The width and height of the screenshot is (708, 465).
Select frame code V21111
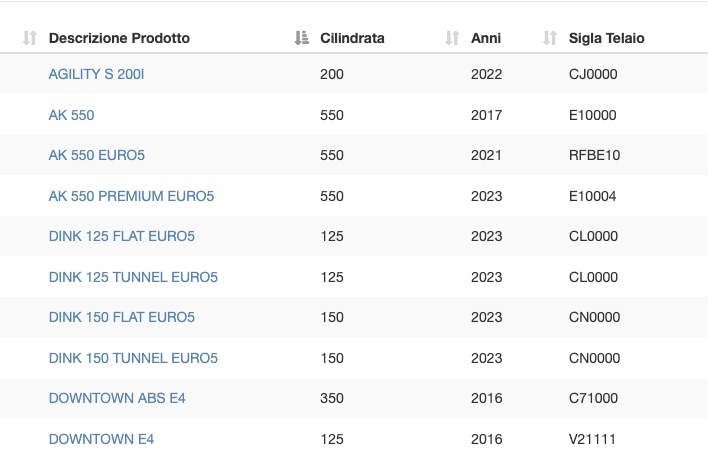pos(592,439)
